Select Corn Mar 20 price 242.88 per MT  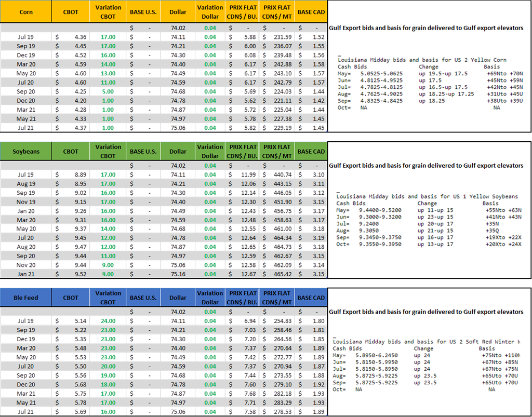(x=277, y=64)
